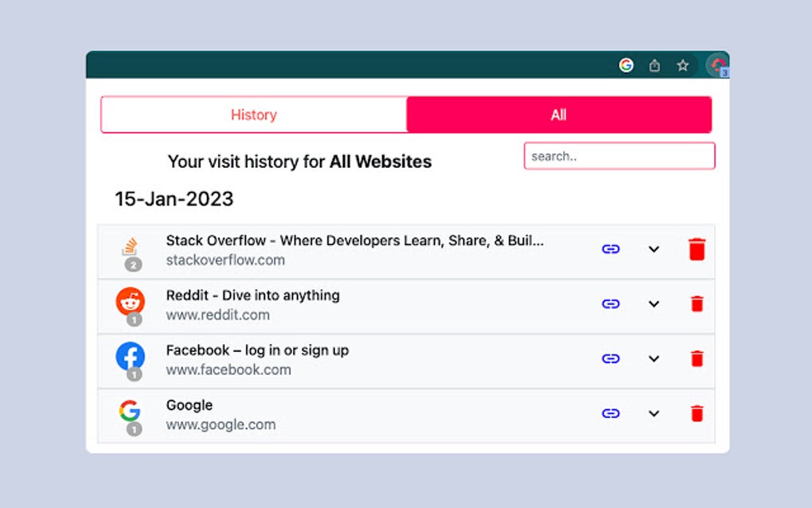Expand the Reddit history entry

pos(654,304)
